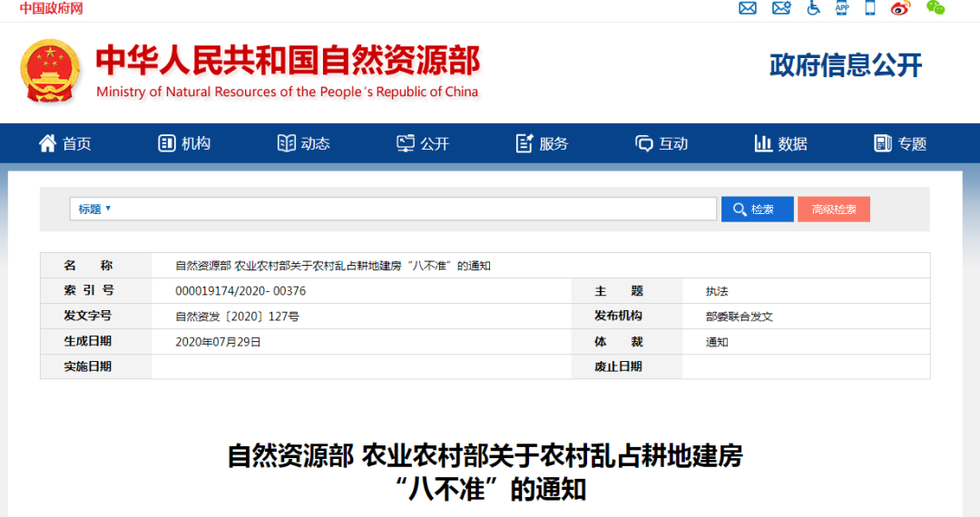980x517 pixels.
Task: Select the 互动 navigation item
Action: click(661, 143)
